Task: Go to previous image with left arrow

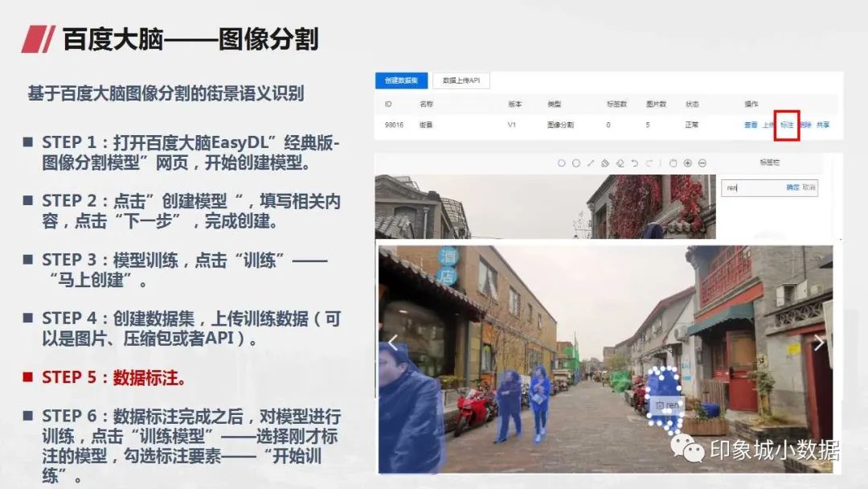Action: click(392, 343)
